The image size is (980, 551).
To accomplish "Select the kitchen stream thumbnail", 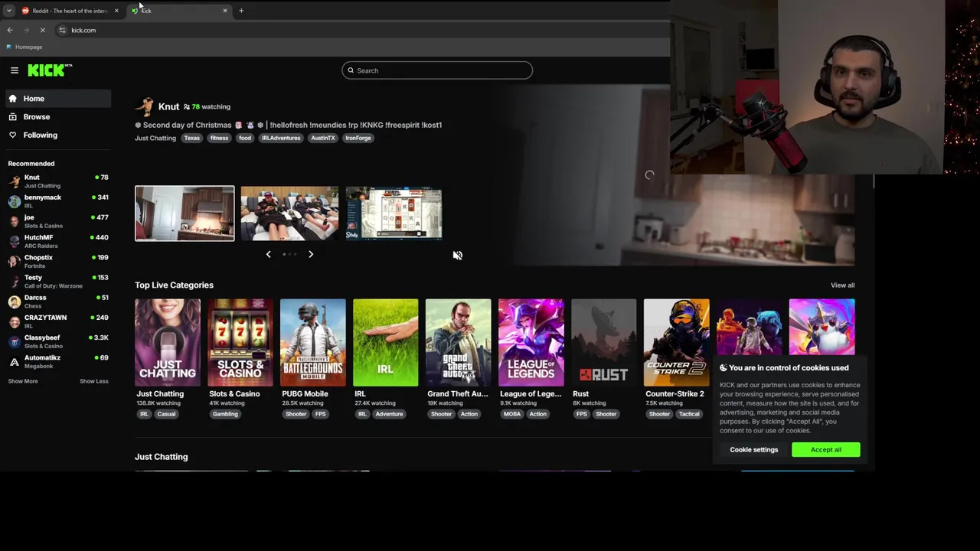I will pyautogui.click(x=185, y=214).
